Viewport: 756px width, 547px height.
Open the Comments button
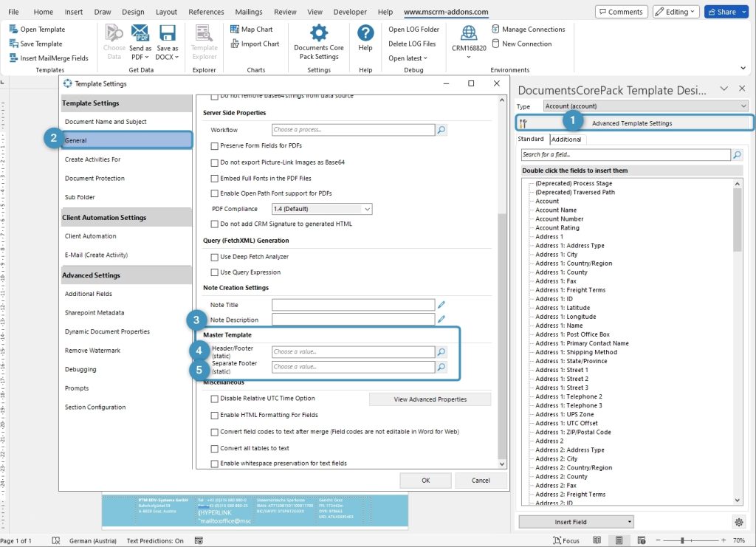point(622,12)
